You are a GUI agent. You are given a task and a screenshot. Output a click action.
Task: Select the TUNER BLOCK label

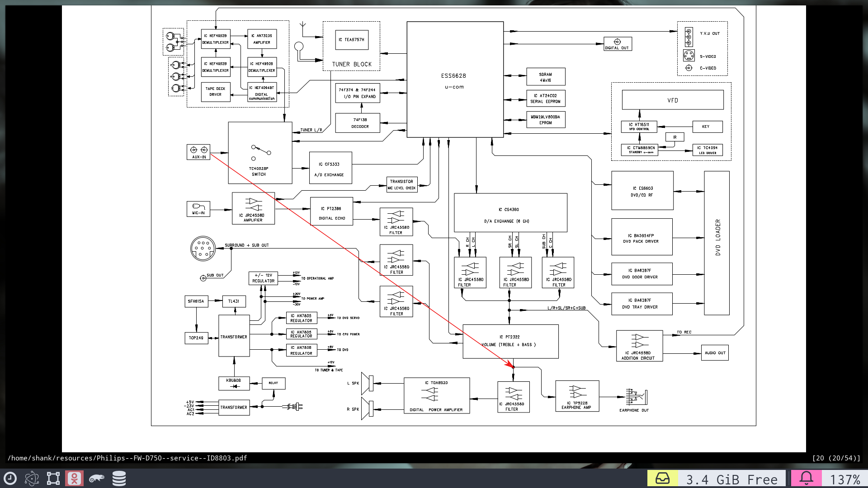pos(352,64)
